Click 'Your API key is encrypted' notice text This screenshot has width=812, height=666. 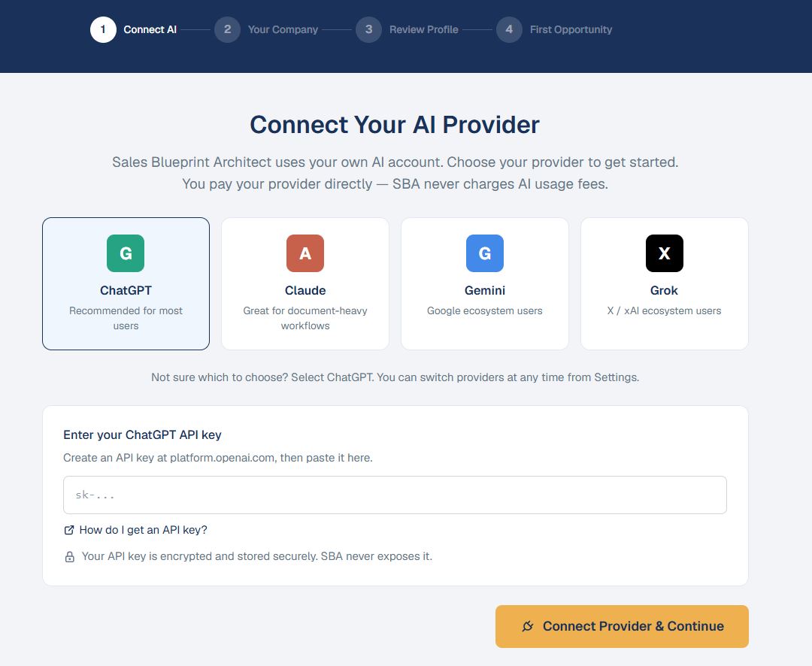[x=257, y=556]
